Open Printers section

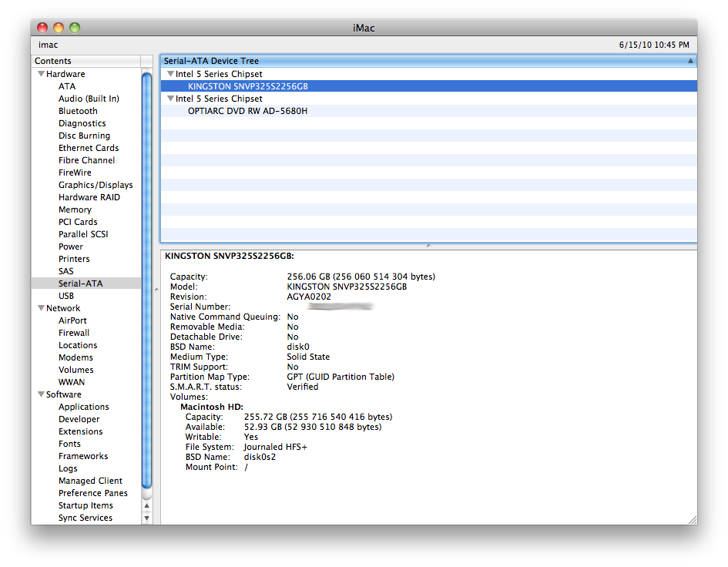click(x=74, y=259)
